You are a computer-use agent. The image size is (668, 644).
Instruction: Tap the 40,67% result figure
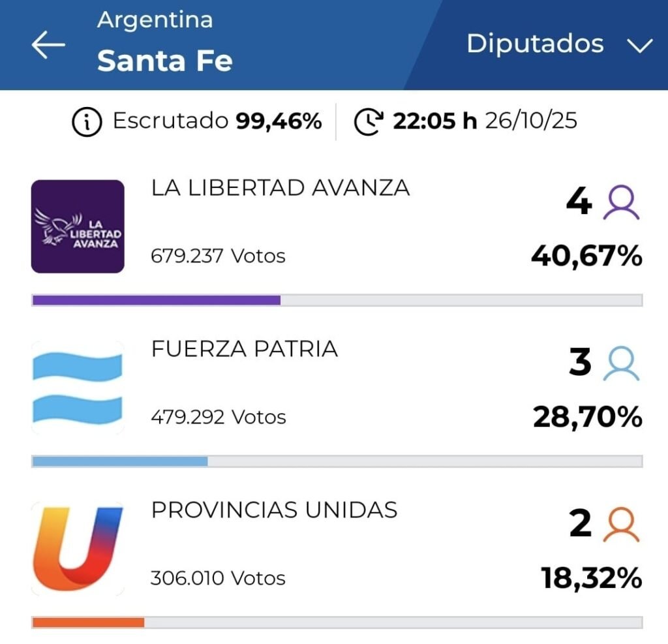click(586, 256)
